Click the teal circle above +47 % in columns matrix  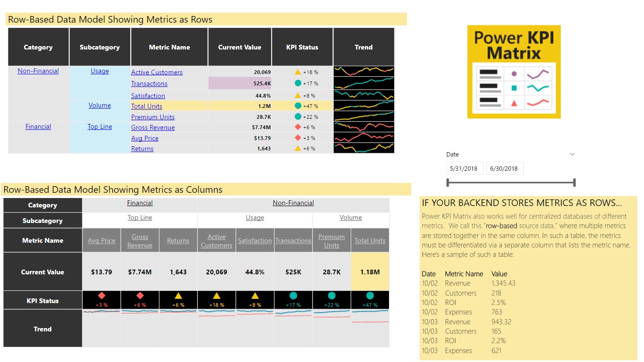click(x=370, y=296)
